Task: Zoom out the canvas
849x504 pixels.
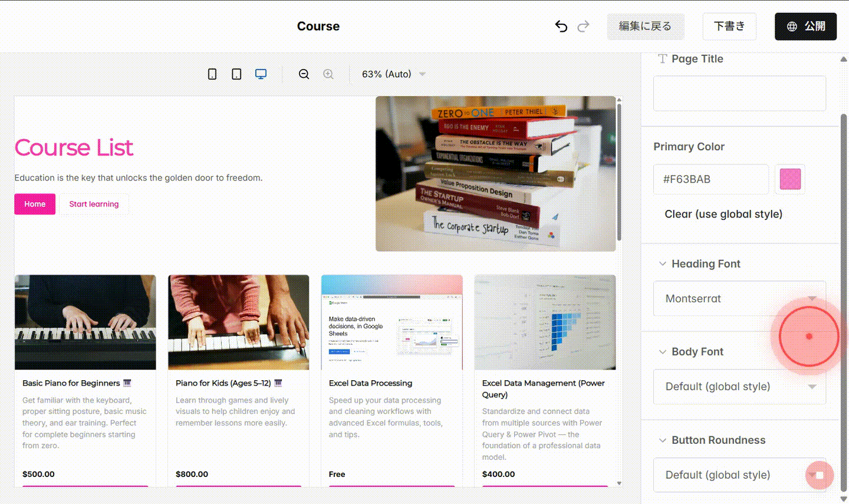Action: pyautogui.click(x=304, y=74)
